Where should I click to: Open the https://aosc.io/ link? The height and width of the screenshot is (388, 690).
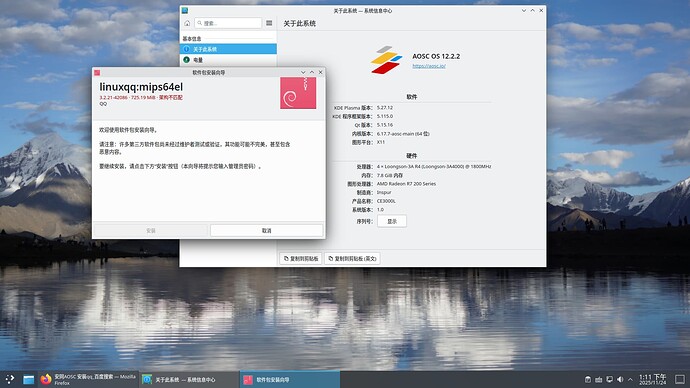(x=429, y=66)
